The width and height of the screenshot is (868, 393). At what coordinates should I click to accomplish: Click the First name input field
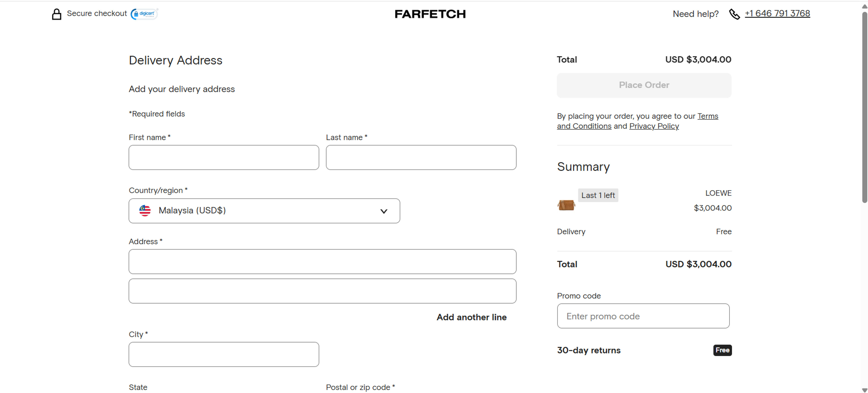[224, 157]
